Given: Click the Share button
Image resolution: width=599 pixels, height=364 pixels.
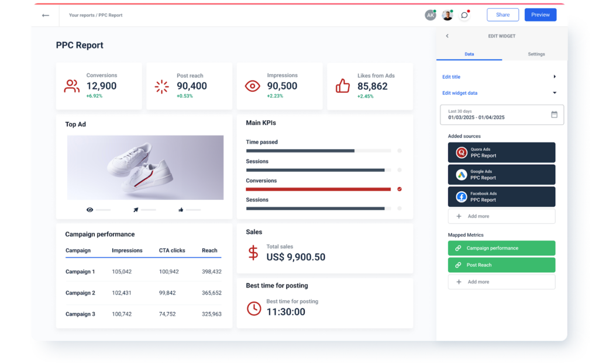Looking at the screenshot, I should (x=502, y=15).
